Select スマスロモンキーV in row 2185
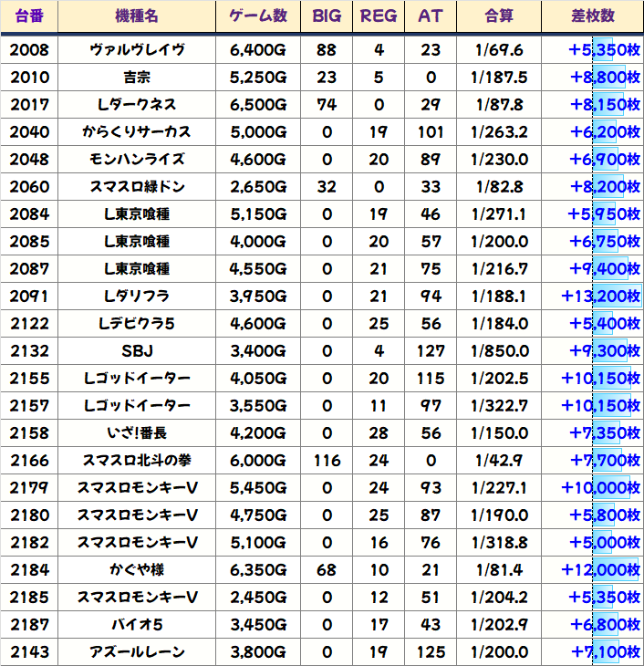Image resolution: width=644 pixels, height=666 pixels. (137, 598)
